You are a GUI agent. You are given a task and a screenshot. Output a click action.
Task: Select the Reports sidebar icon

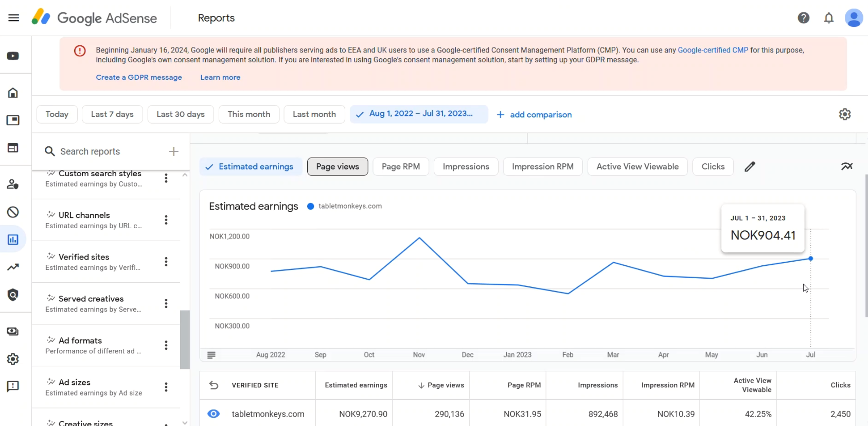tap(13, 240)
